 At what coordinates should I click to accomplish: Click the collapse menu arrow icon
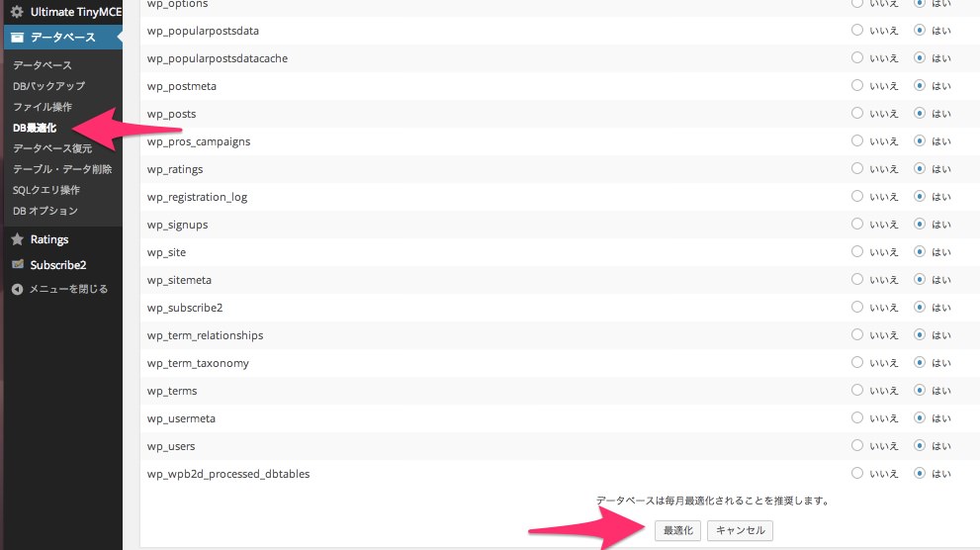18,289
